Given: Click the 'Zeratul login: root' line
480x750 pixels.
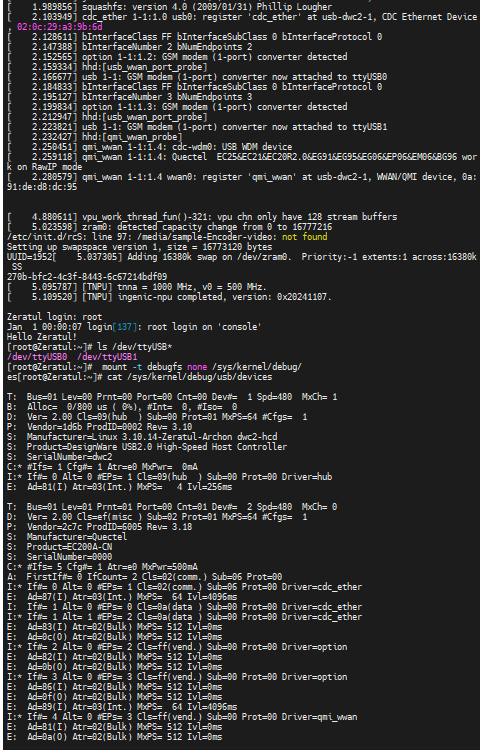Looking at the screenshot, I should [55, 317].
